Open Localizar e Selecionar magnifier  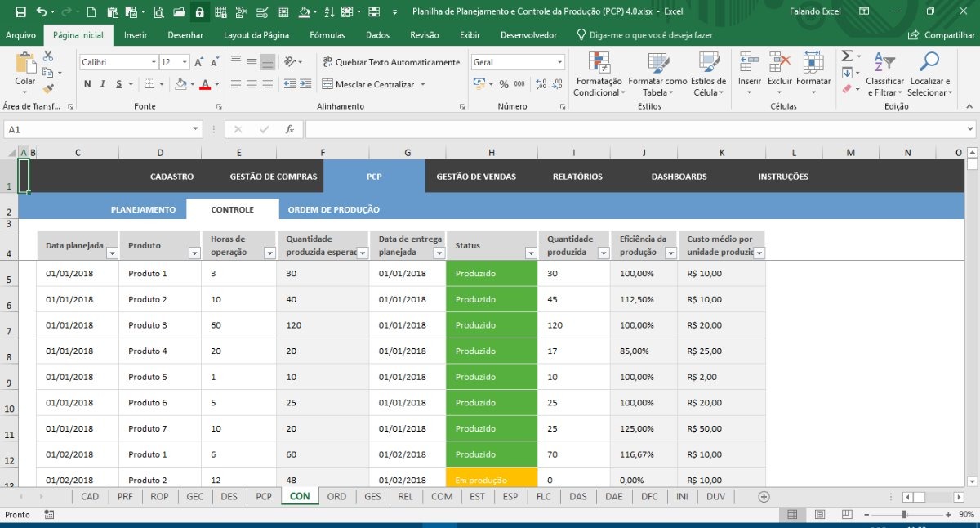click(929, 74)
